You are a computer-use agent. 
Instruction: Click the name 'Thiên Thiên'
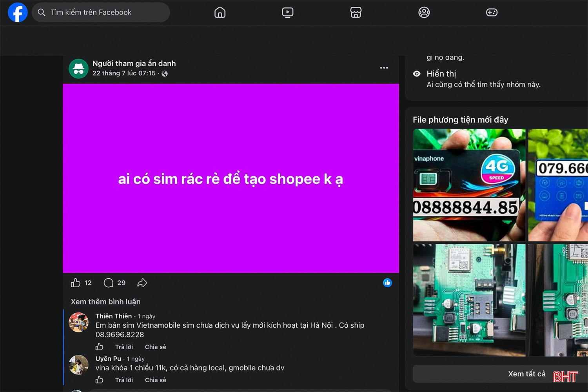[114, 316]
